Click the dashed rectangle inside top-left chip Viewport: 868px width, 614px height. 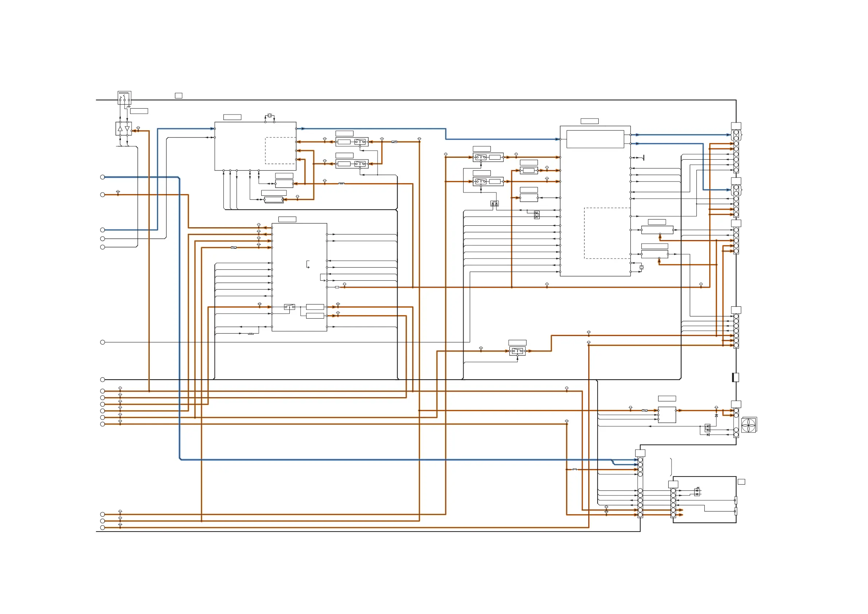click(x=280, y=151)
